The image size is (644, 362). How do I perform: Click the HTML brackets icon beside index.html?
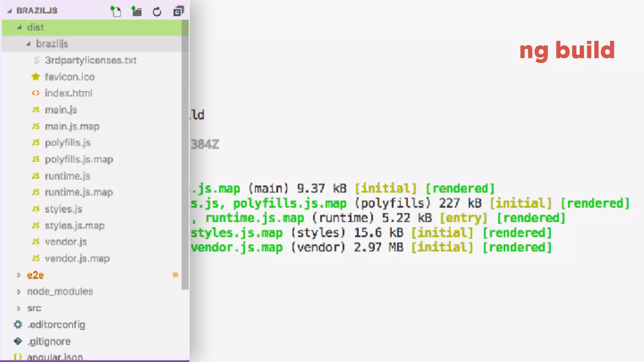36,93
